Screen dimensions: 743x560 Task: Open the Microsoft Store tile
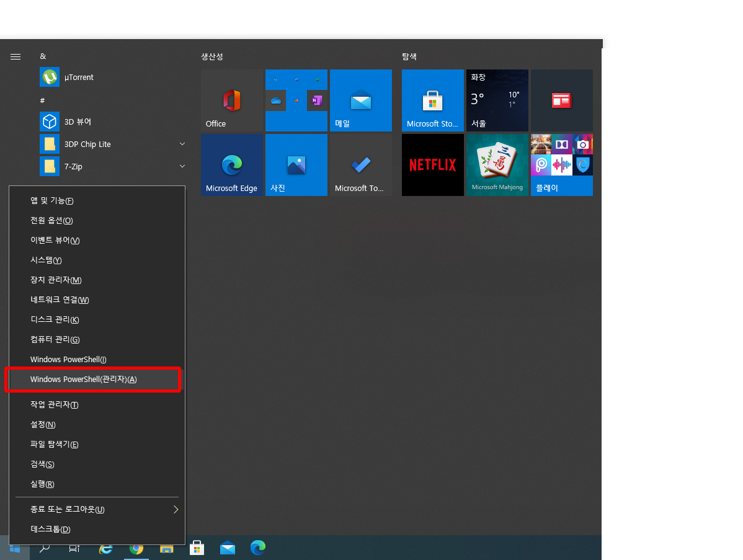tap(433, 100)
